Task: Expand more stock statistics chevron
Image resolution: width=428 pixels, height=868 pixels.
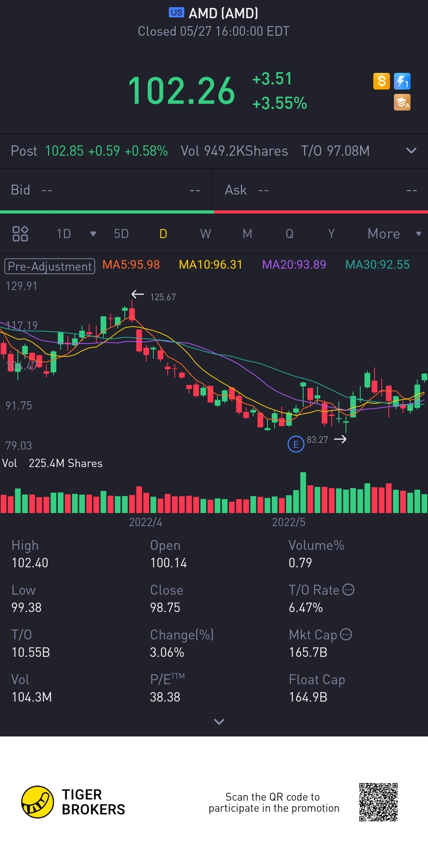Action: [x=219, y=721]
